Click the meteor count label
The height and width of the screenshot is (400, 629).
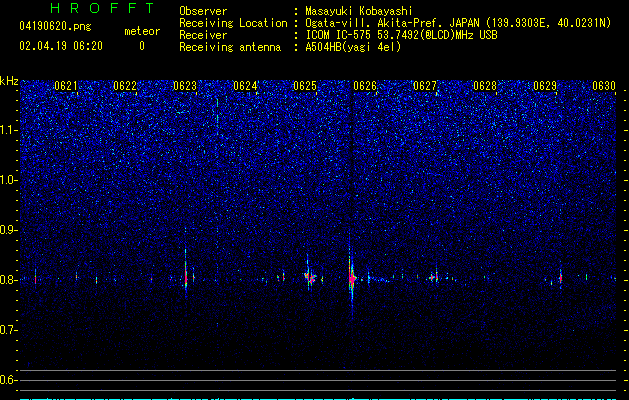(x=142, y=31)
